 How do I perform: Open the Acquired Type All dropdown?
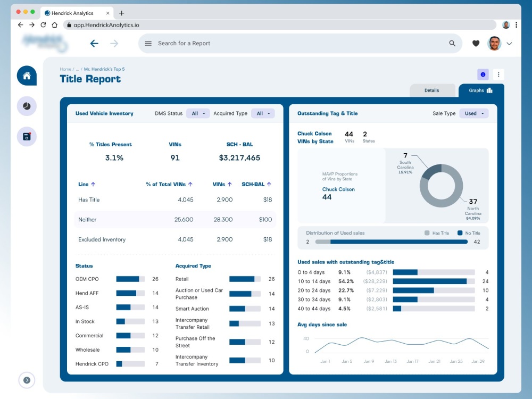pyautogui.click(x=263, y=113)
